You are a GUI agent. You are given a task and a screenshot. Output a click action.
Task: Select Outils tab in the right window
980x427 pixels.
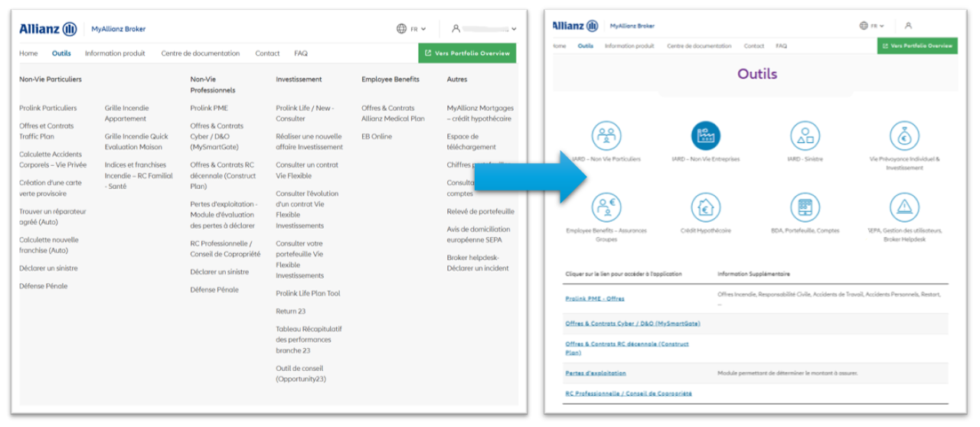click(x=586, y=46)
